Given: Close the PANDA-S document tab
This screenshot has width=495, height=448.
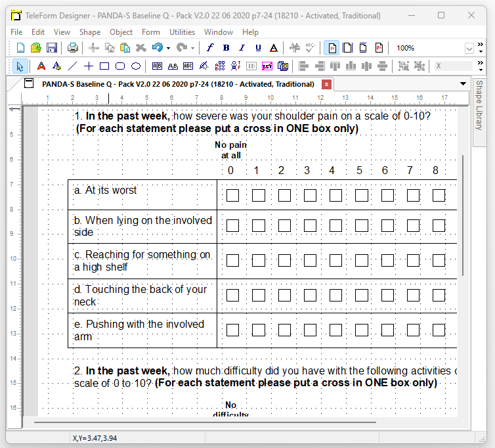Looking at the screenshot, I should coord(326,84).
